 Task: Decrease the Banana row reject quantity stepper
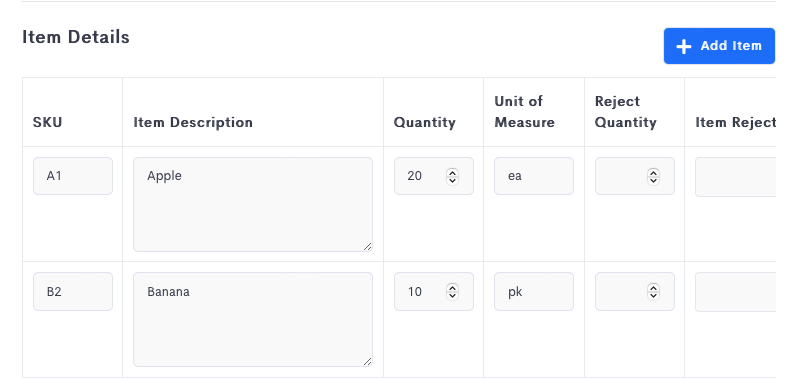(x=654, y=296)
